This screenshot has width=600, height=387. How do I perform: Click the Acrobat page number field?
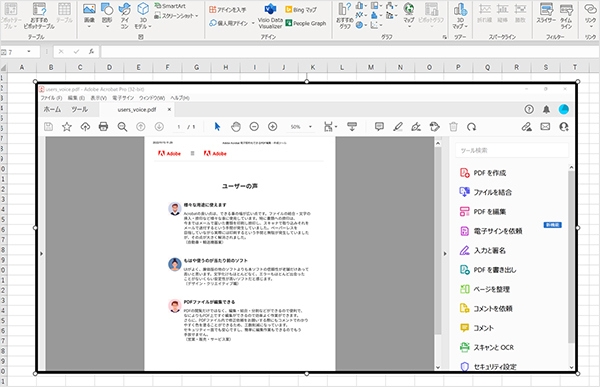[179, 127]
